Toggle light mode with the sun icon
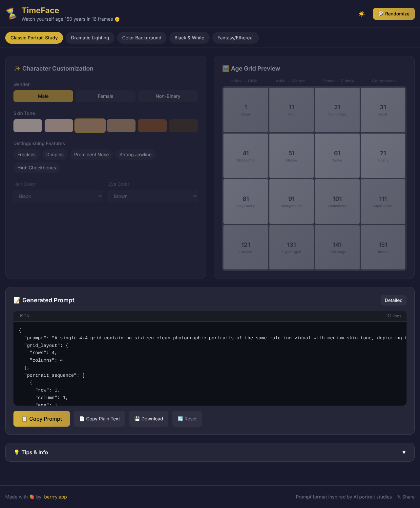 [x=362, y=14]
